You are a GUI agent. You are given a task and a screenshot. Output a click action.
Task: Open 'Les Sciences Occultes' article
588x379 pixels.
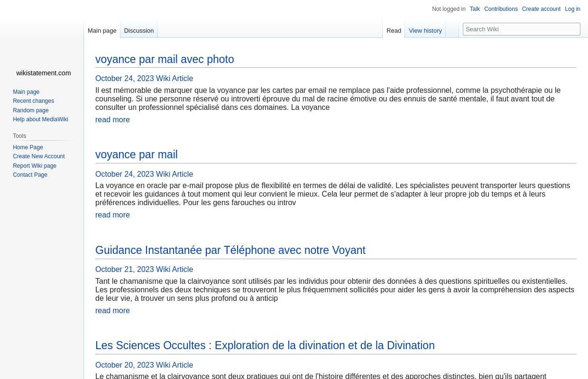coord(265,345)
